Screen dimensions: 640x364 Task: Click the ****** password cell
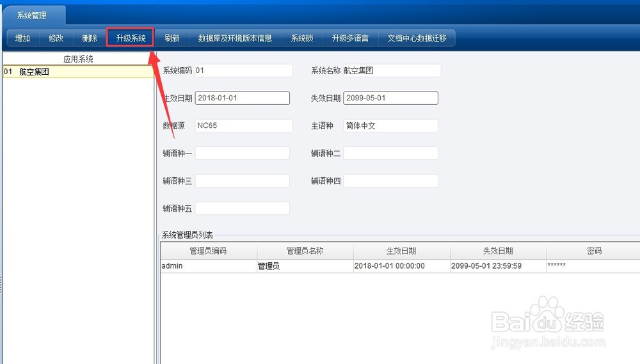pos(593,266)
